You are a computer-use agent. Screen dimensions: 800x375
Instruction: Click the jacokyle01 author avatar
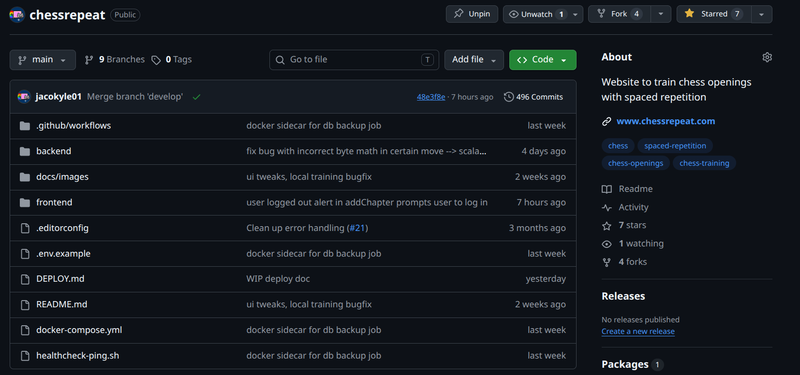pyautogui.click(x=24, y=97)
